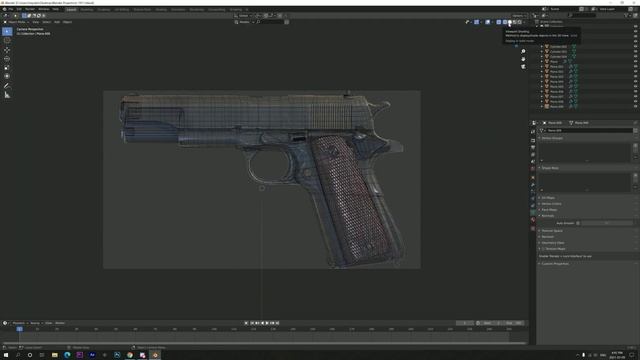Select the Transform tool
Screen dimensions: 640x360
point(7,76)
